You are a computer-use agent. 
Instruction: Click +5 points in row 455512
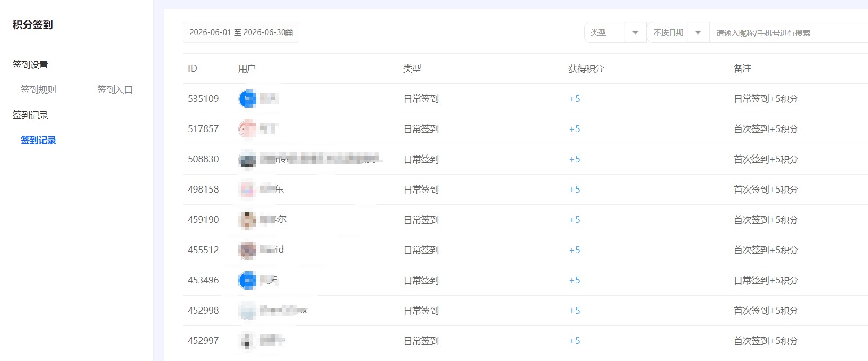[x=575, y=250]
